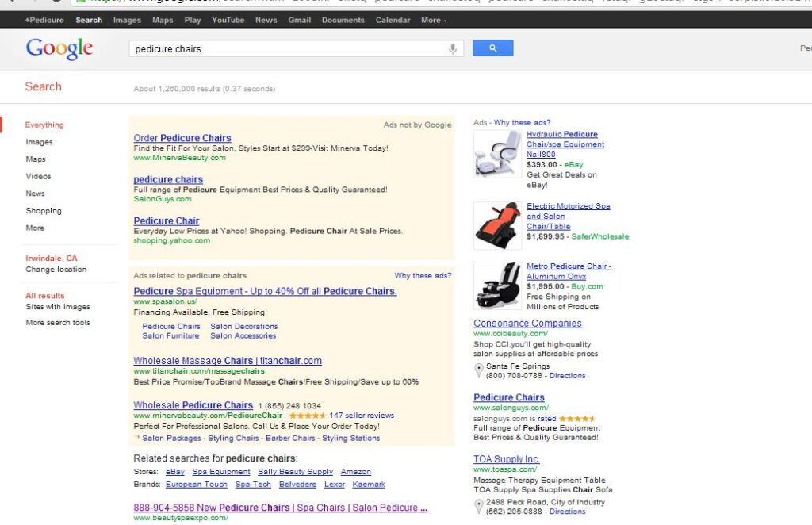Open the Wholesale Pedicure Chairs ad link
The image size is (812, 525).
tap(193, 405)
